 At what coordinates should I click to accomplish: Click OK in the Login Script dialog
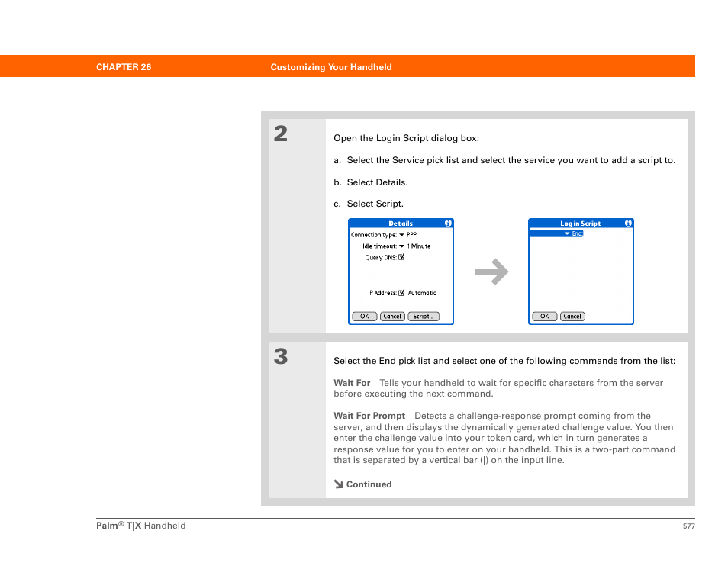pos(545,317)
